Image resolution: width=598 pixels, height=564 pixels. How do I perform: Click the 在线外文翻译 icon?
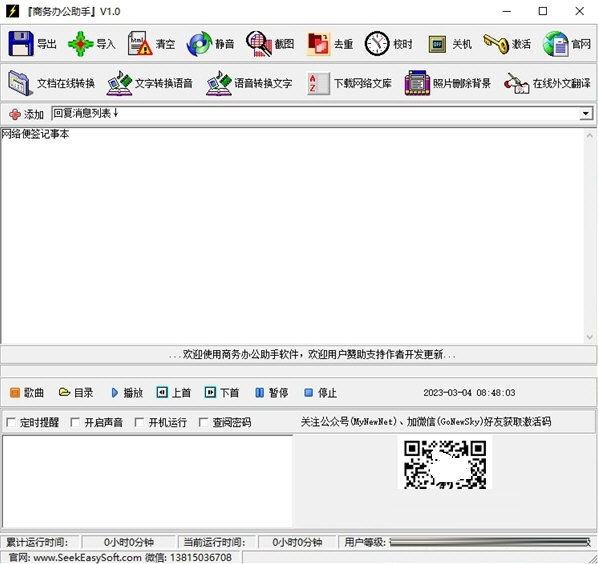(x=516, y=83)
